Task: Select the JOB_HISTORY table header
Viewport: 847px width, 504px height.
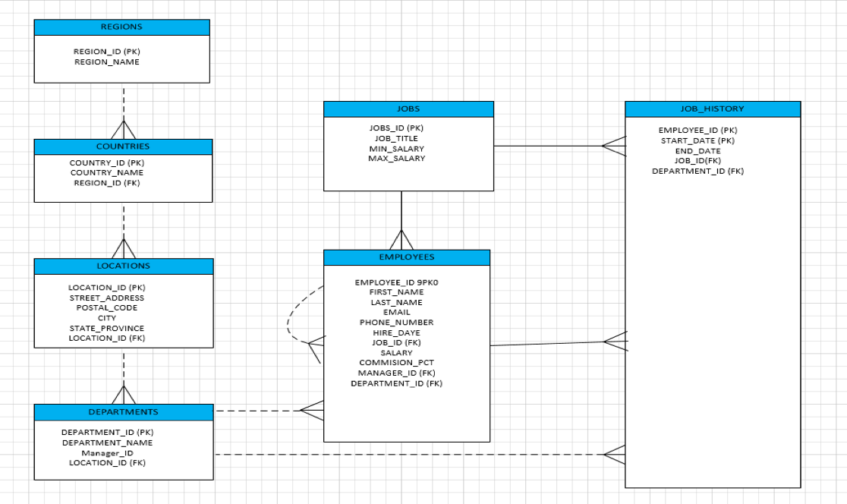Action: [712, 109]
